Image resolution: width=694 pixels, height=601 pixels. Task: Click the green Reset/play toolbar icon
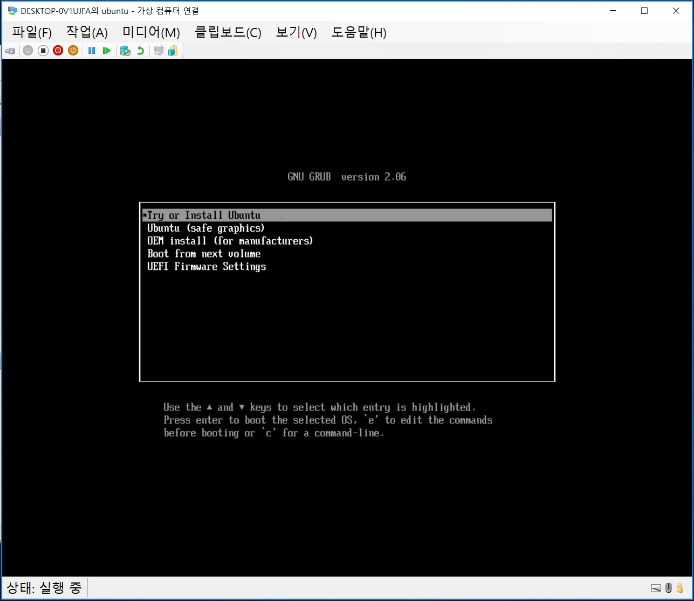[x=107, y=50]
